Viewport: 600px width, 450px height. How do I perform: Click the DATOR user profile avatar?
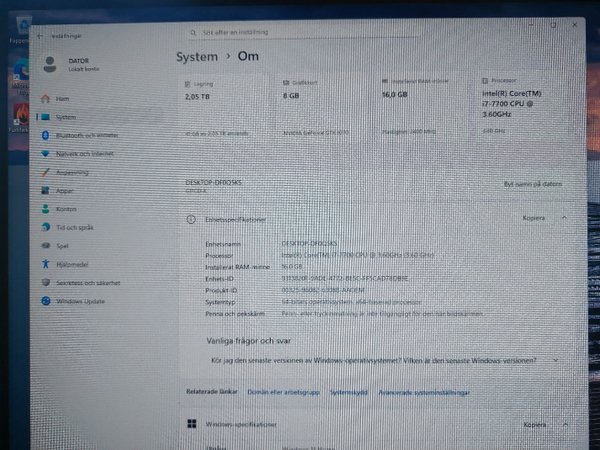50,65
